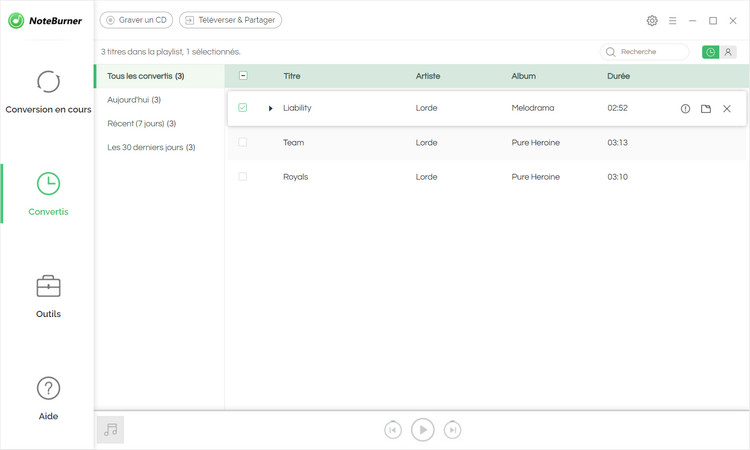Select the Les 30 derniers jours filter

coord(151,147)
